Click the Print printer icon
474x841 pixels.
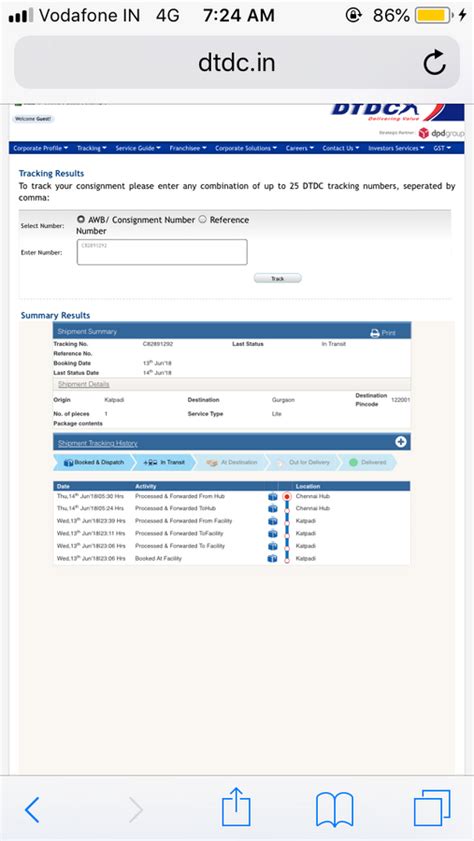(375, 333)
